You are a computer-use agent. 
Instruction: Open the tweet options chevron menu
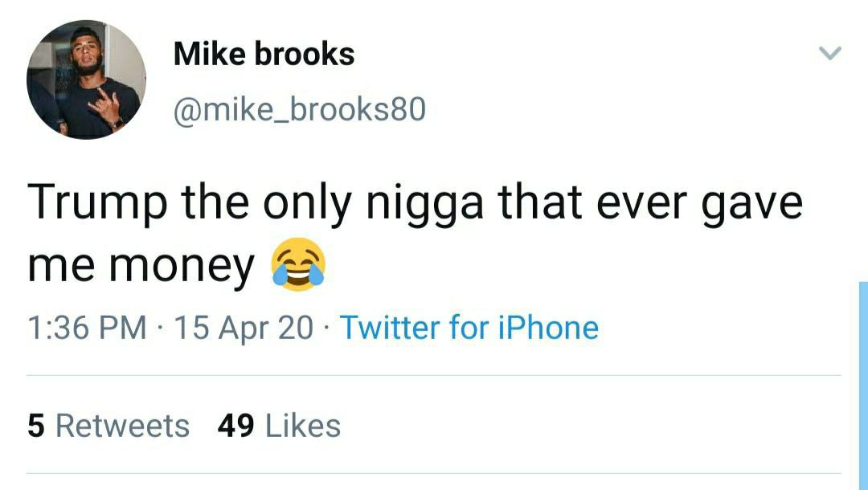click(829, 53)
